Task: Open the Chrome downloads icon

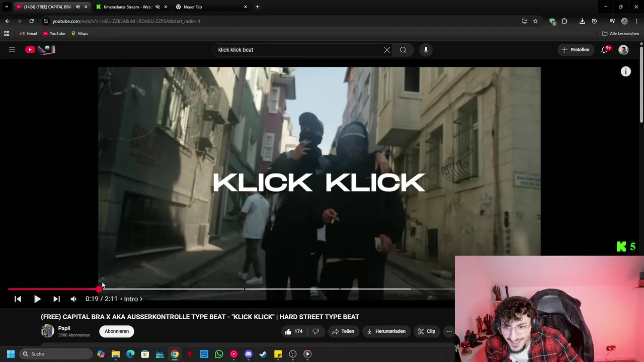Action: 582,21
